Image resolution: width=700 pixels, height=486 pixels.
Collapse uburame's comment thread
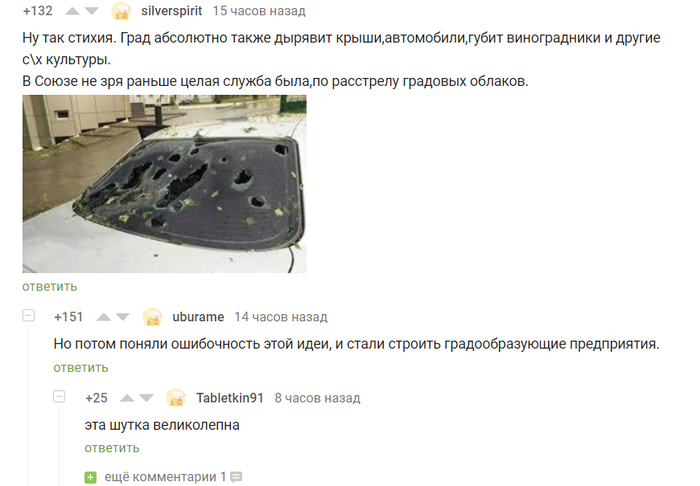click(29, 316)
